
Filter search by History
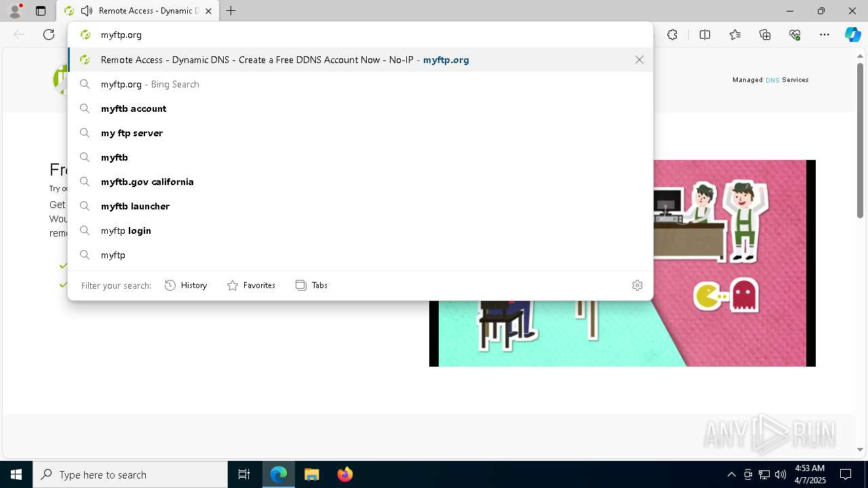click(186, 285)
